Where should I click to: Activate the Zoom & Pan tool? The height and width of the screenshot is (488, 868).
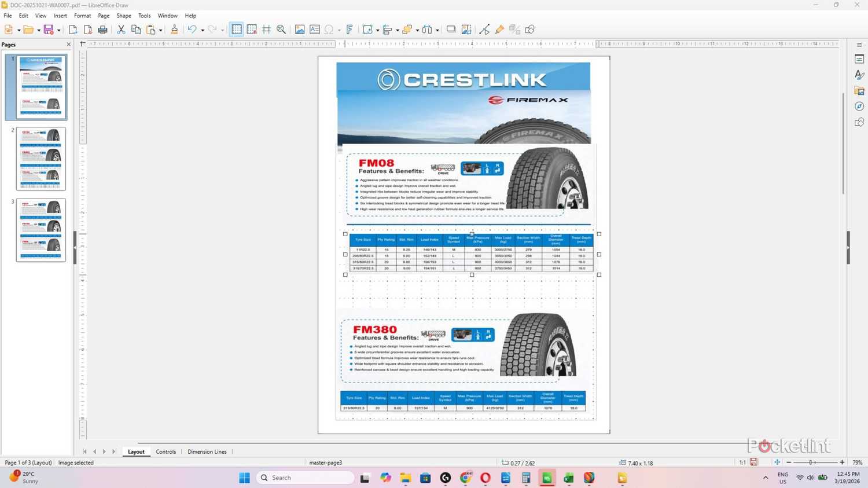point(281,29)
